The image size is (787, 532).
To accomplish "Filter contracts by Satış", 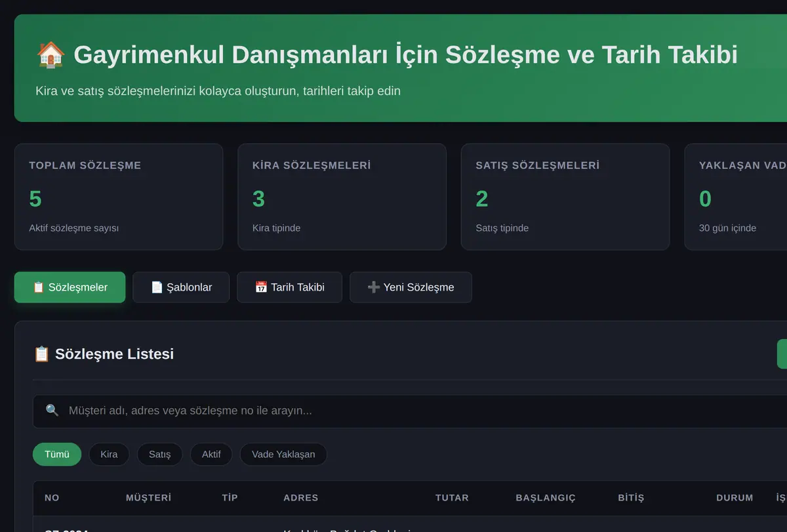I will click(160, 454).
